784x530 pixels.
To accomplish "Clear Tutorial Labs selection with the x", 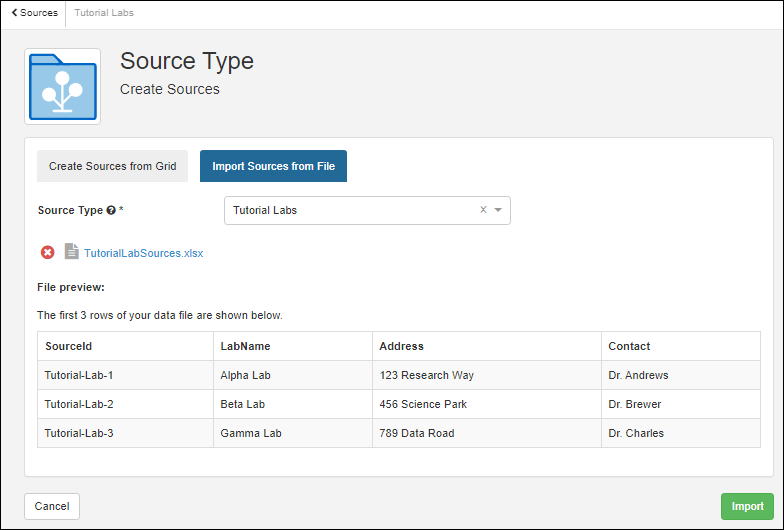I will (x=483, y=210).
